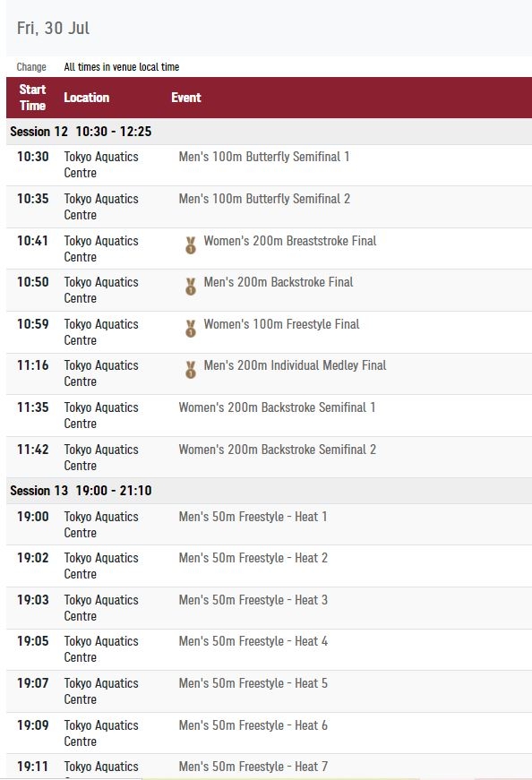Click the Event column header

pyautogui.click(x=186, y=98)
